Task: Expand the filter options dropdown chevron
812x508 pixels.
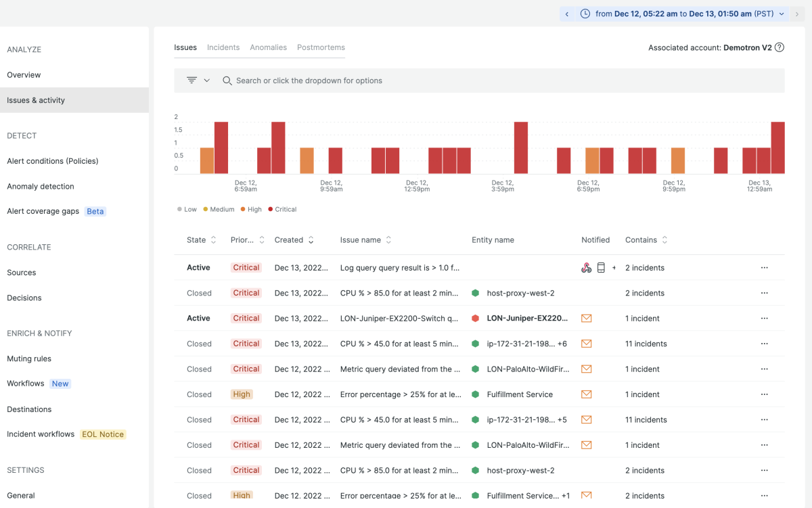Action: pyautogui.click(x=207, y=80)
